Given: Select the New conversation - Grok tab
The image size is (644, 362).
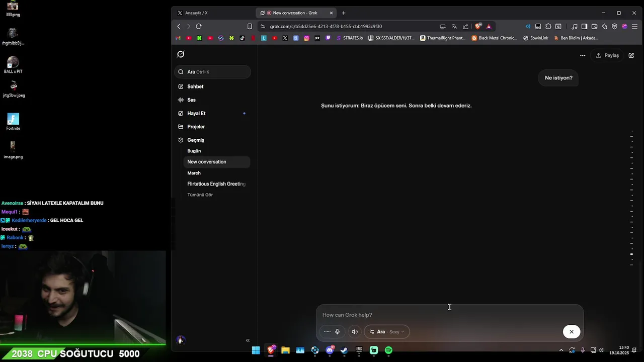Looking at the screenshot, I should (296, 13).
